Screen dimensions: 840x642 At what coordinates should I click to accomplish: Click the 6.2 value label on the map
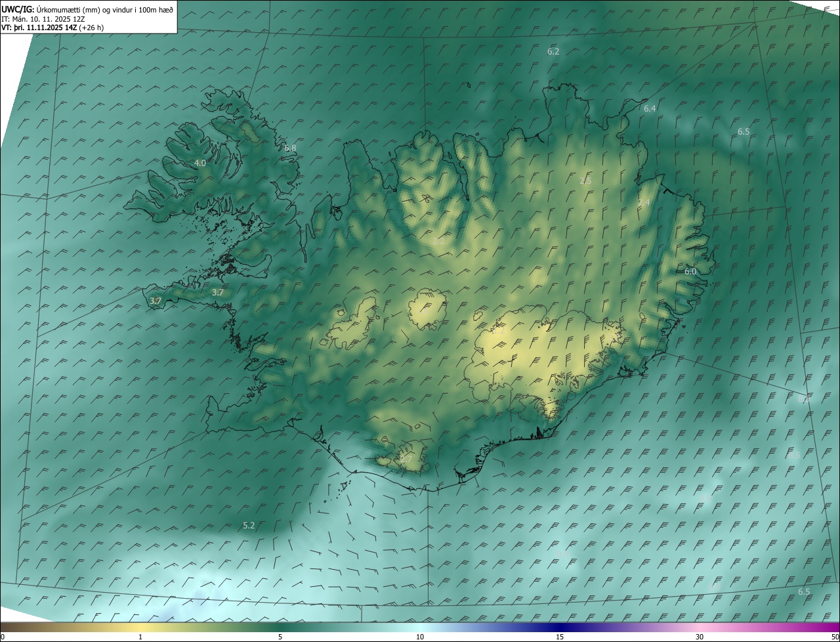553,51
